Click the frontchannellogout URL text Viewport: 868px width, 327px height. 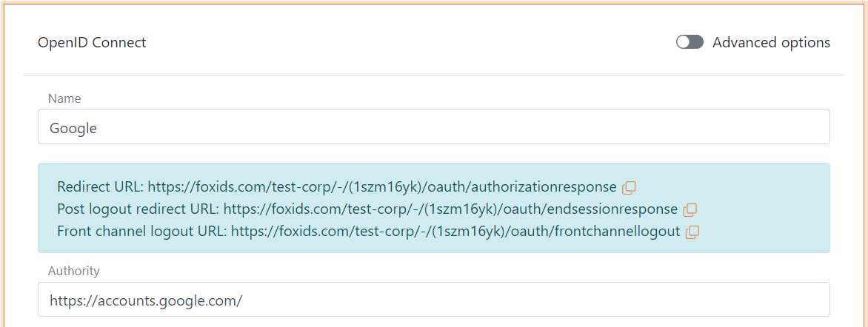pyautogui.click(x=455, y=231)
